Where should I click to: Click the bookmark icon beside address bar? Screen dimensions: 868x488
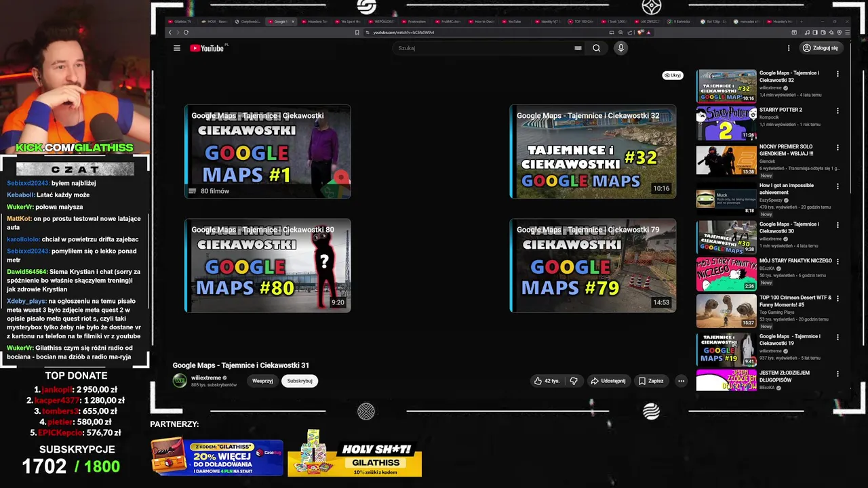pos(357,33)
